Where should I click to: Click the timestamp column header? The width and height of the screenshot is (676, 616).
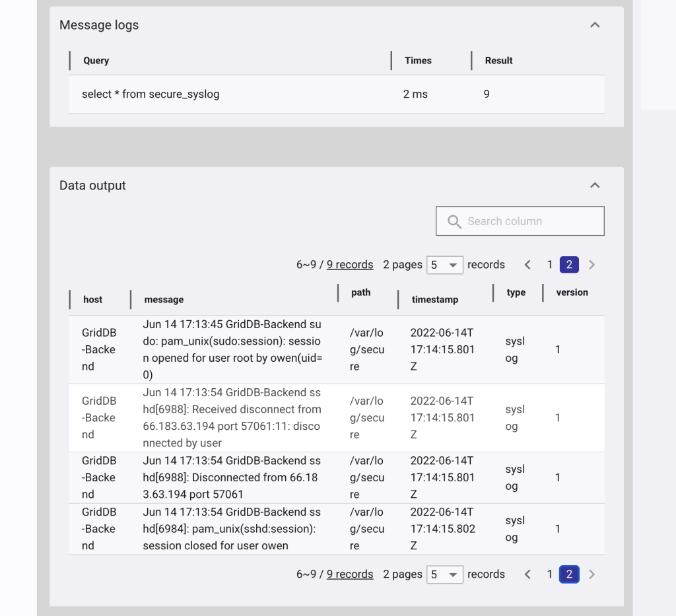(434, 299)
